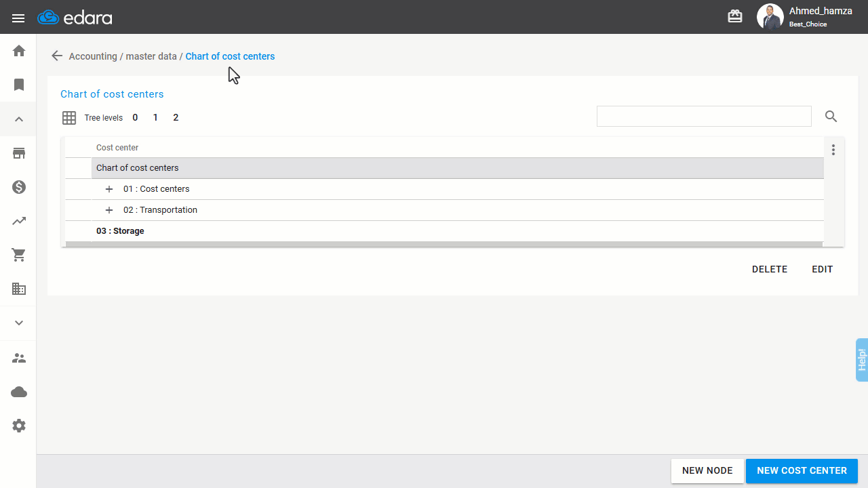Viewport: 868px width, 488px height.
Task: Select the Chart of cost centers root row
Action: coord(458,168)
